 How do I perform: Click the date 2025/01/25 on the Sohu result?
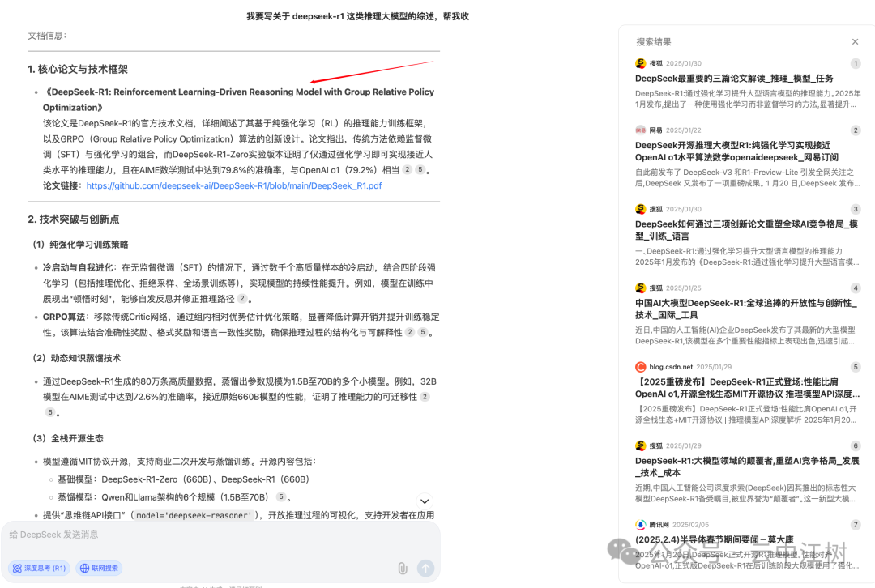pyautogui.click(x=684, y=288)
